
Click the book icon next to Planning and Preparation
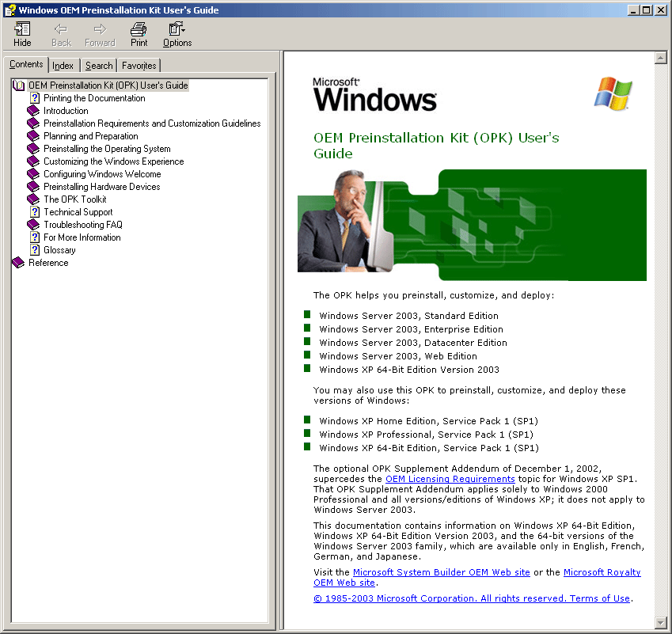pyautogui.click(x=33, y=136)
